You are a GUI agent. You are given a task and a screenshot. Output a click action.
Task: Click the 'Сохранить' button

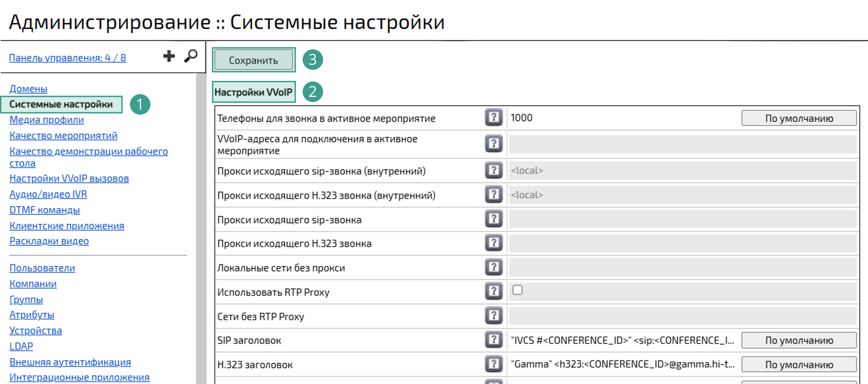(x=253, y=60)
